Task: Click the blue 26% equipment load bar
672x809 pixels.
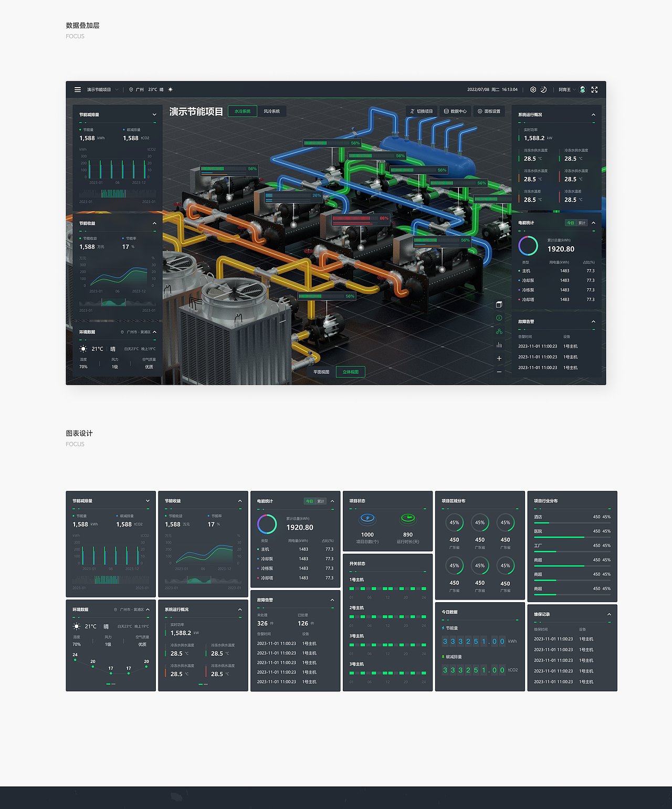Action: tap(293, 196)
